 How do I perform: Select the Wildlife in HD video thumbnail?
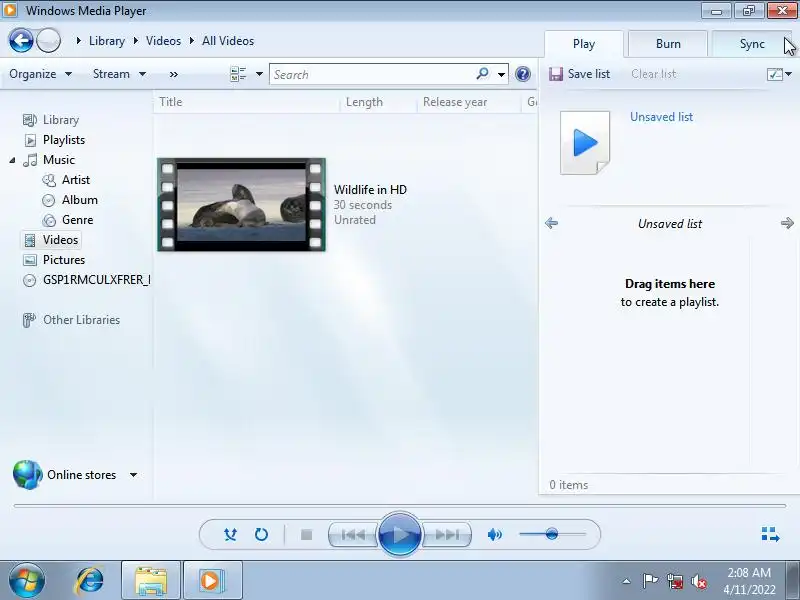pyautogui.click(x=241, y=205)
